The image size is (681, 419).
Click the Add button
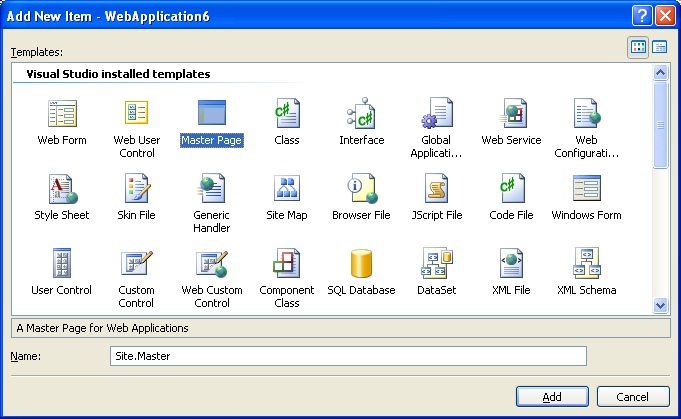click(552, 396)
